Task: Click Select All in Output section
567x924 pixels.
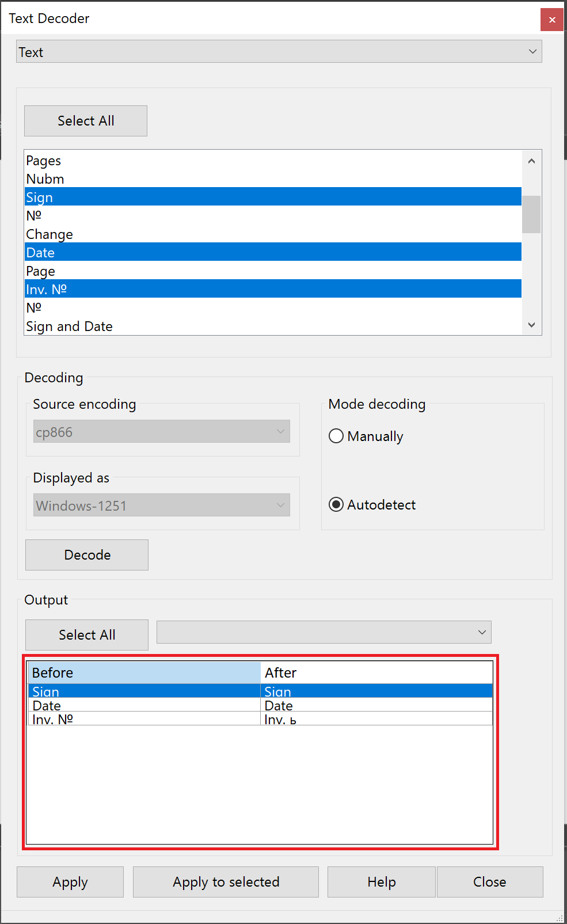Action: [87, 635]
